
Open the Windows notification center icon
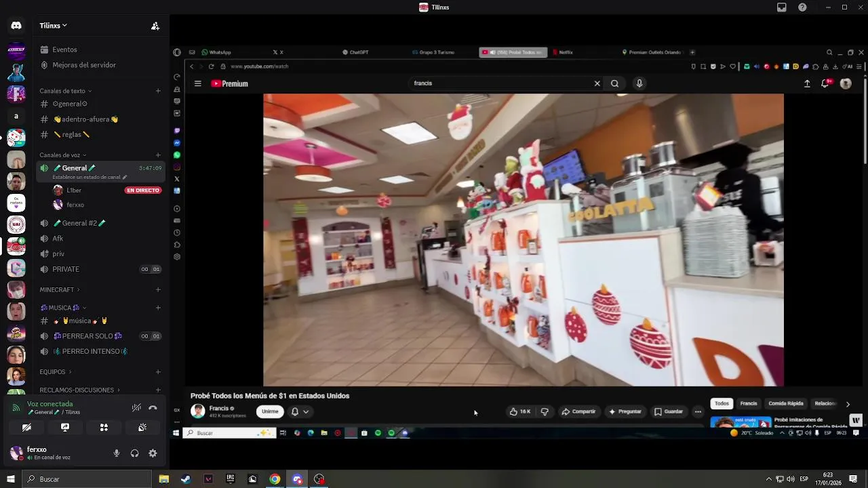[x=853, y=479]
